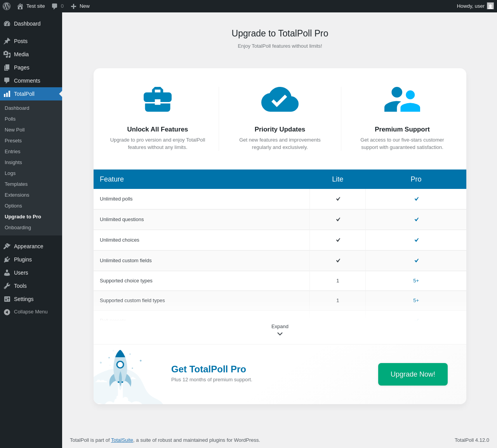Click the Premium Support people icon
Viewport: 497px width, 448px height.
(402, 100)
